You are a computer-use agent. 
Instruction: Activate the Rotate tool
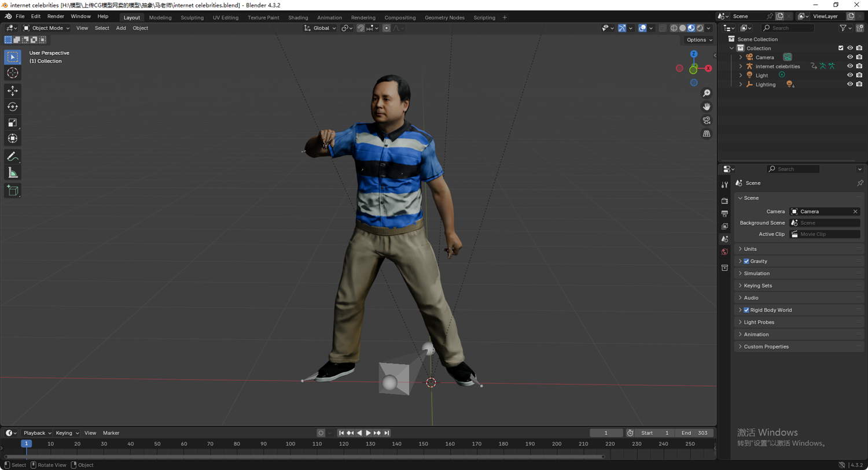click(13, 107)
